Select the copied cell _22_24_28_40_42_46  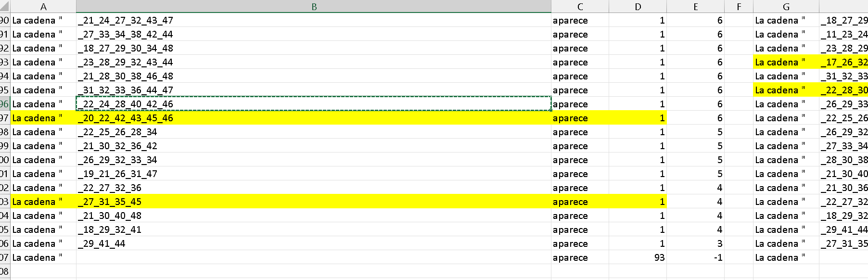click(x=314, y=104)
